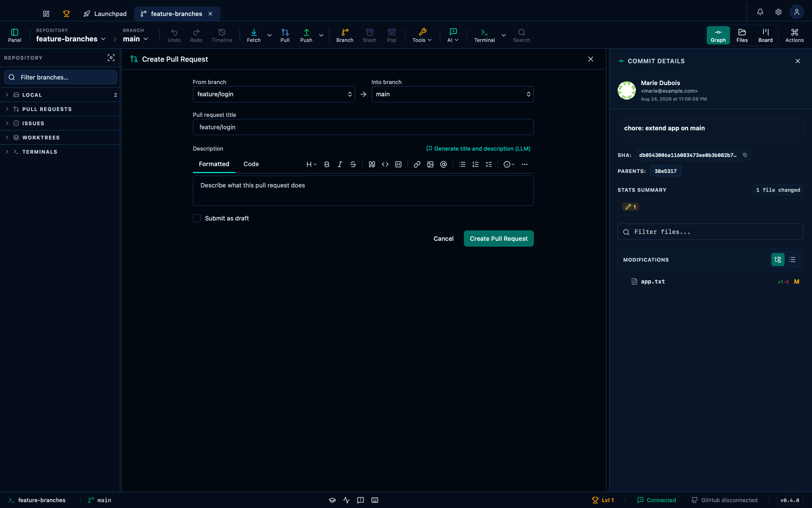Switch to Files view
Viewport: 812px width, 508px height.
pyautogui.click(x=742, y=35)
